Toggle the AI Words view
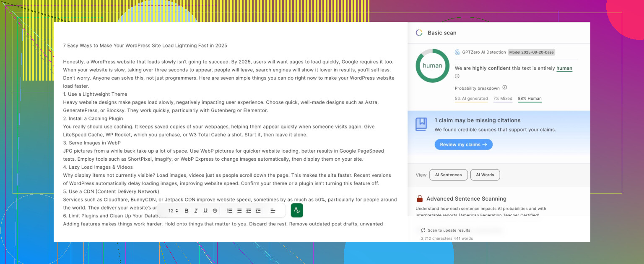This screenshot has height=264, width=644. click(x=485, y=175)
